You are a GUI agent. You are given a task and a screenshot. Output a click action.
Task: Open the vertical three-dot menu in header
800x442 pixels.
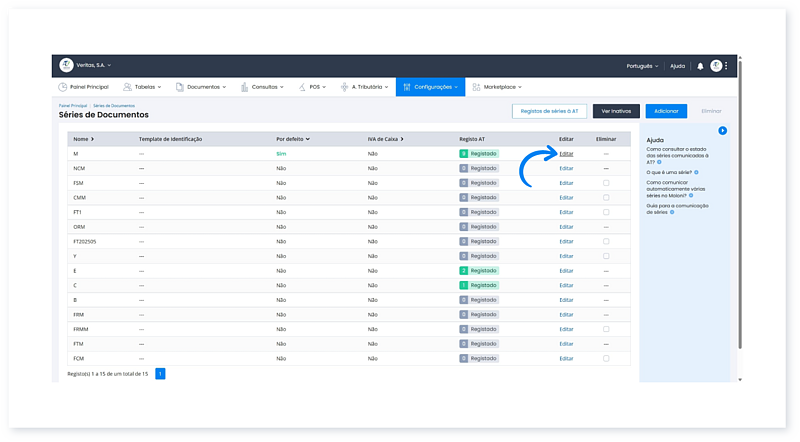(727, 66)
